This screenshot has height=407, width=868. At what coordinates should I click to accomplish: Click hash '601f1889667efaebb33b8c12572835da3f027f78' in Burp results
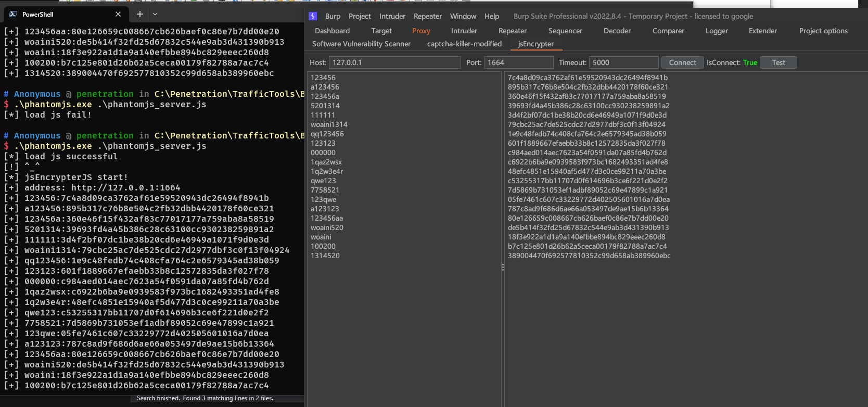coord(586,143)
